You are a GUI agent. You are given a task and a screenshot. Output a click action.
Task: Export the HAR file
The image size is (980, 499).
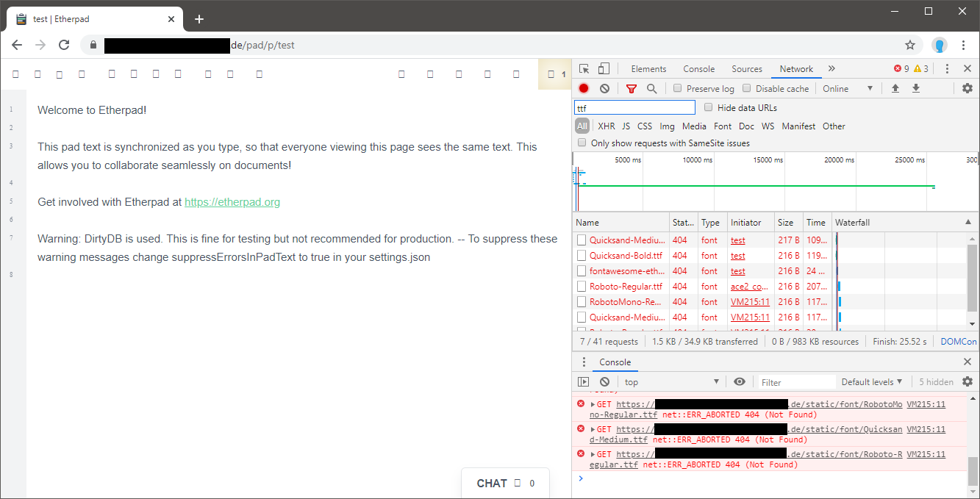(916, 88)
